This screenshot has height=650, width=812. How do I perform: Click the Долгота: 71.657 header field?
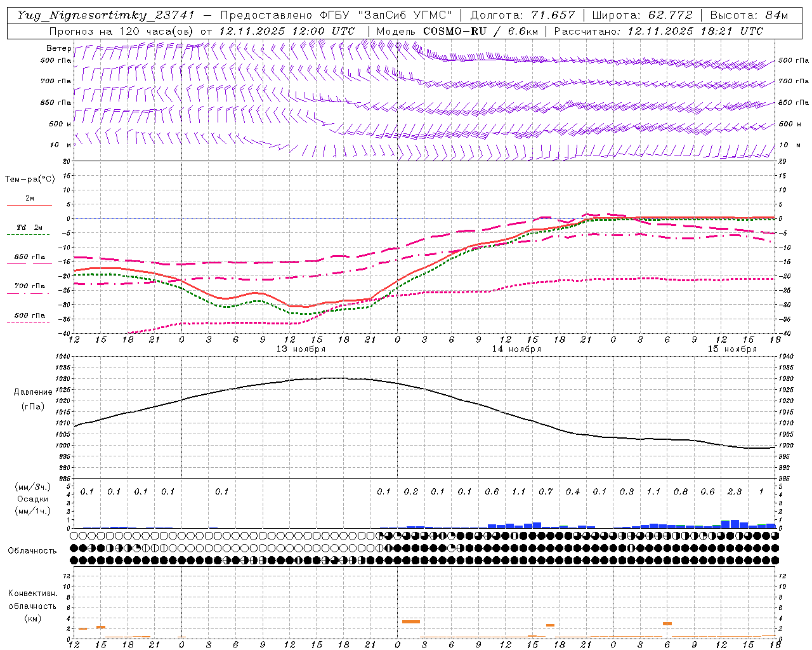(523, 15)
